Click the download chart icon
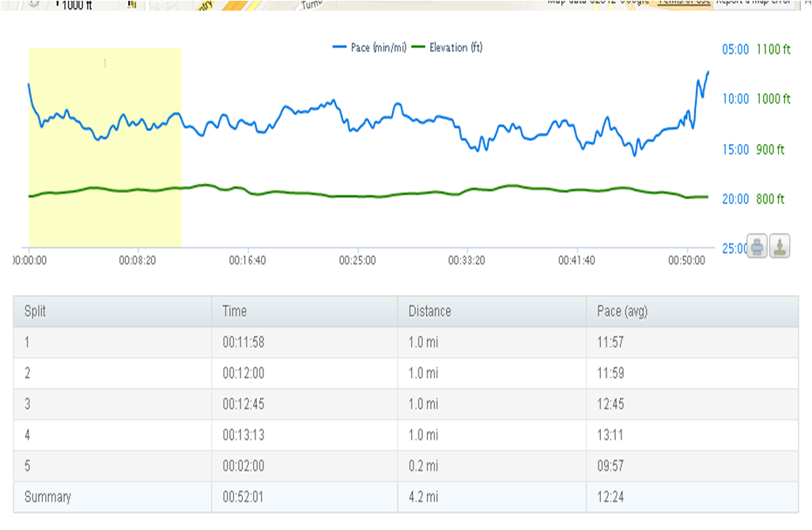This screenshot has height=530, width=812. coord(780,247)
